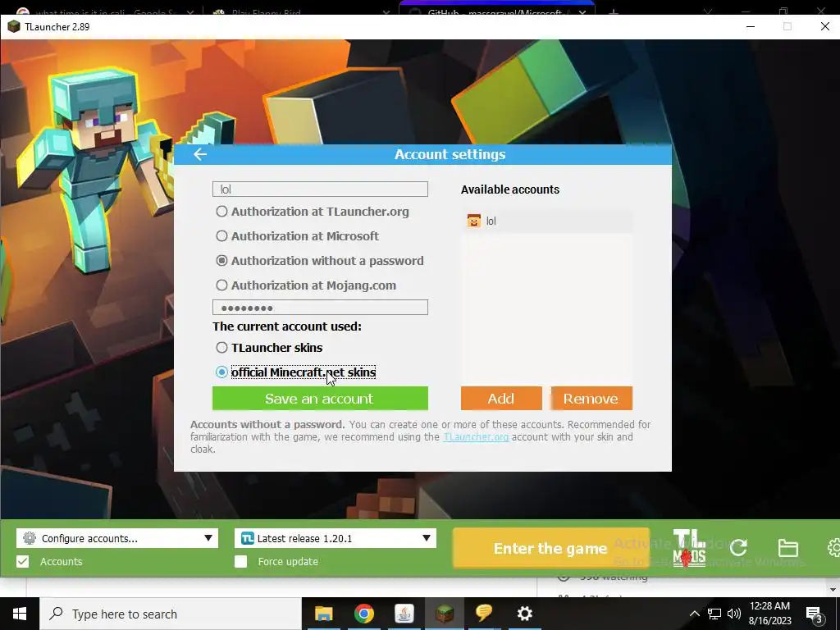Click the password field
The height and width of the screenshot is (630, 840).
click(320, 308)
